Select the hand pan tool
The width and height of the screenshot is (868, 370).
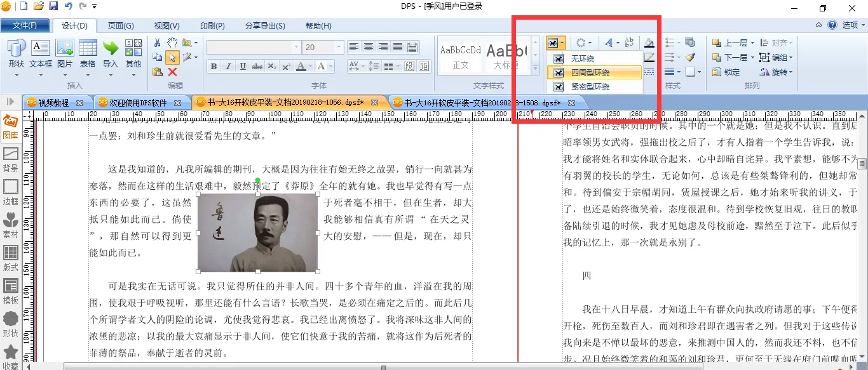pyautogui.click(x=172, y=43)
